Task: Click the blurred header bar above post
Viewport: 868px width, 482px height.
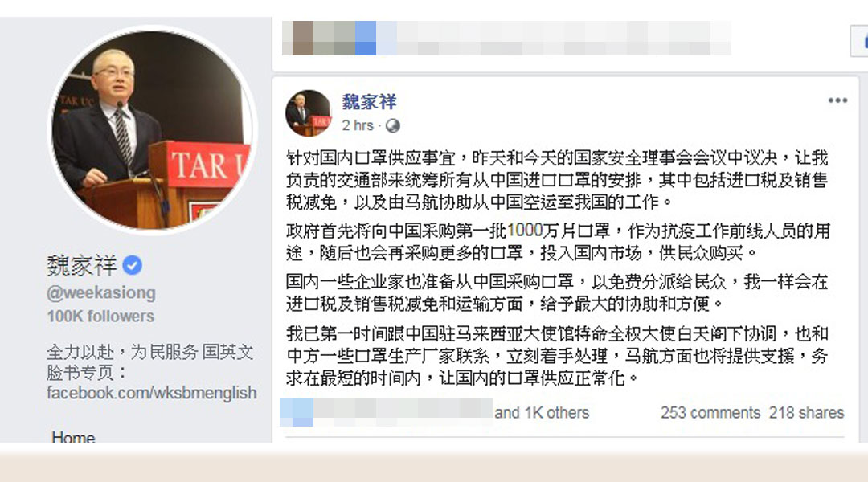Action: 506,38
